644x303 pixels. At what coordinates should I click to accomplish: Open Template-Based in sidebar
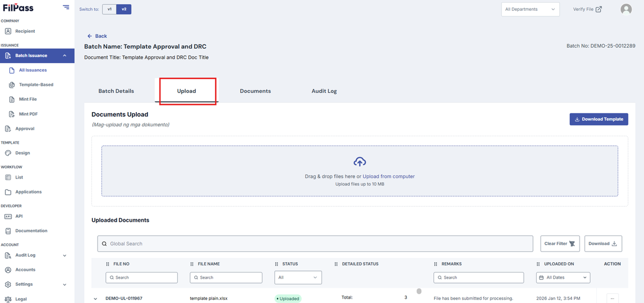(36, 85)
